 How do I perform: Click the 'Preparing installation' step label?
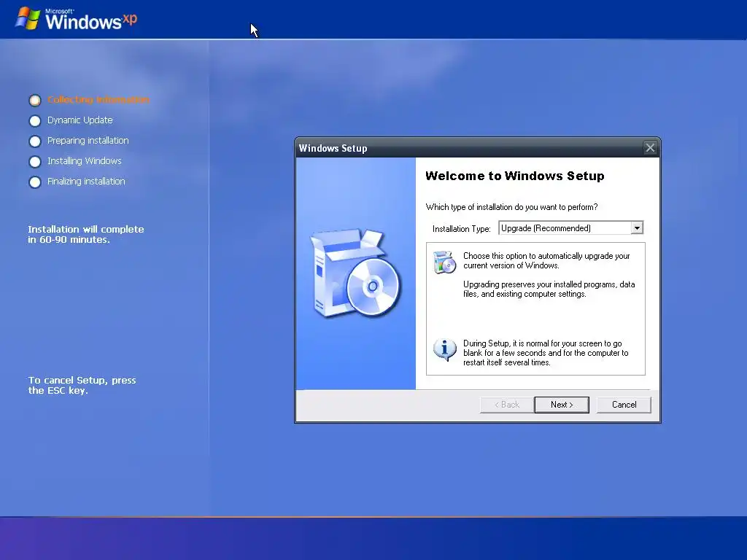click(x=88, y=141)
